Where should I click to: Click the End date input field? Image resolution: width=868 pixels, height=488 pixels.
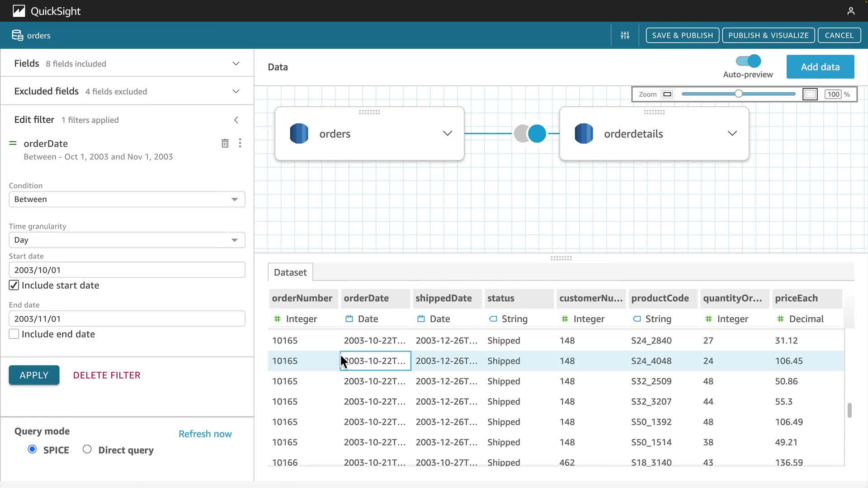tap(127, 319)
